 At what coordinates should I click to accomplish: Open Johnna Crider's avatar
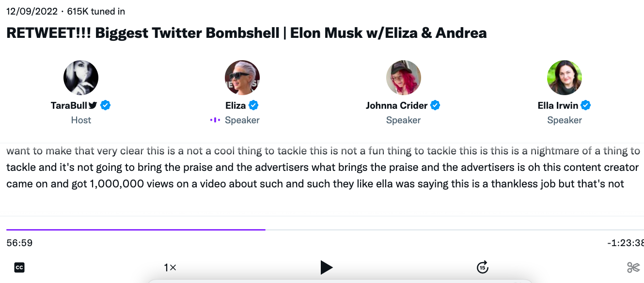(404, 78)
